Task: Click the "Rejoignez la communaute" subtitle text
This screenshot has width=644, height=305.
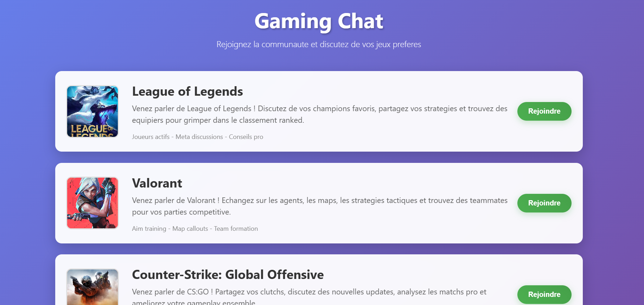Action: [x=319, y=45]
